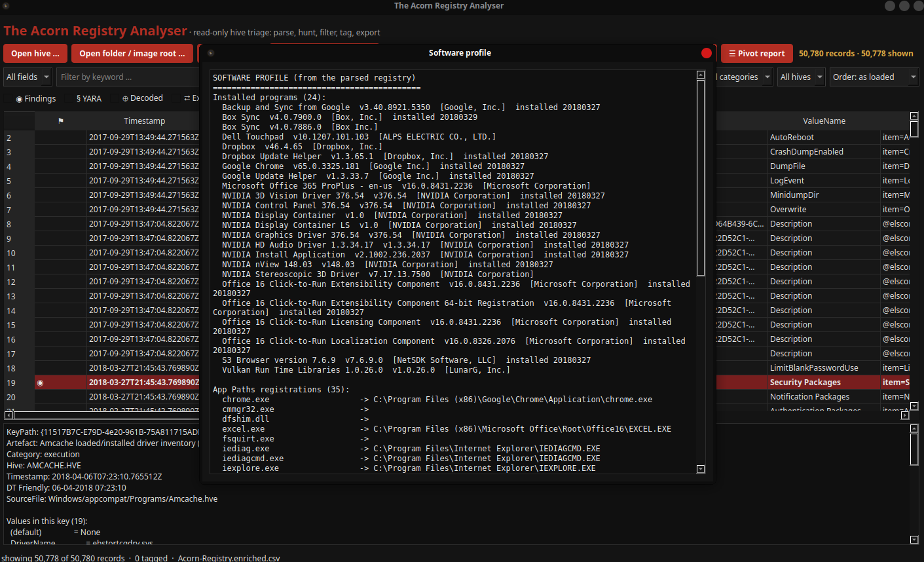924x562 pixels.
Task: Select the Overwrite value cell
Action: pos(824,210)
